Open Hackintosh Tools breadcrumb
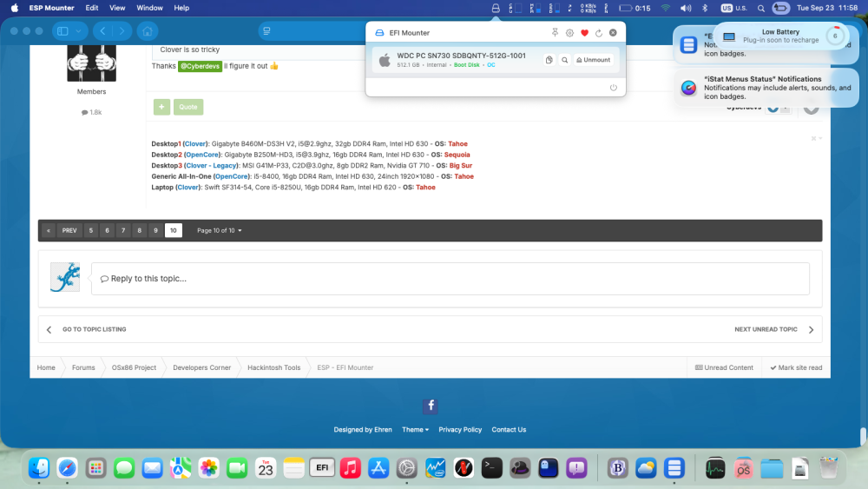This screenshot has height=489, width=868. (x=274, y=367)
